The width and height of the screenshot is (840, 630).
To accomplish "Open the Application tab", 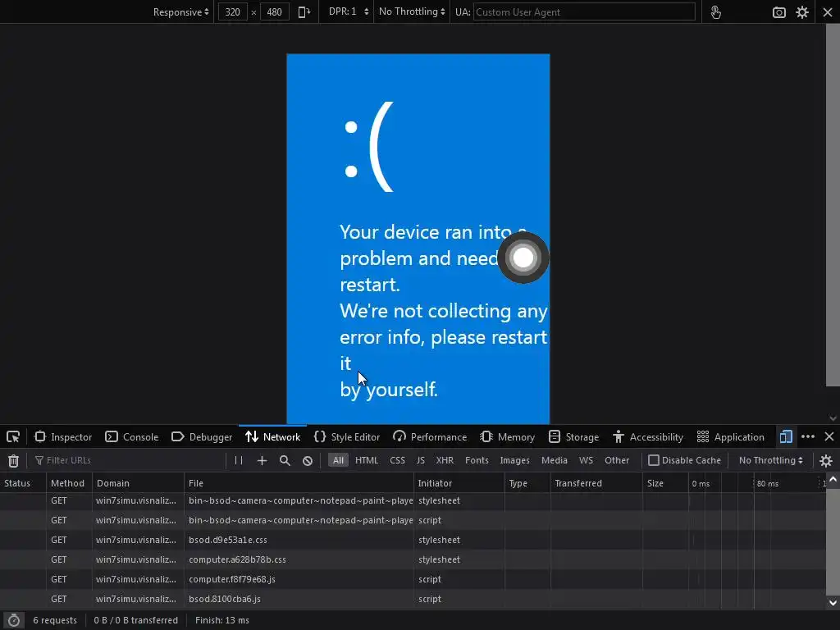I will coord(731,437).
